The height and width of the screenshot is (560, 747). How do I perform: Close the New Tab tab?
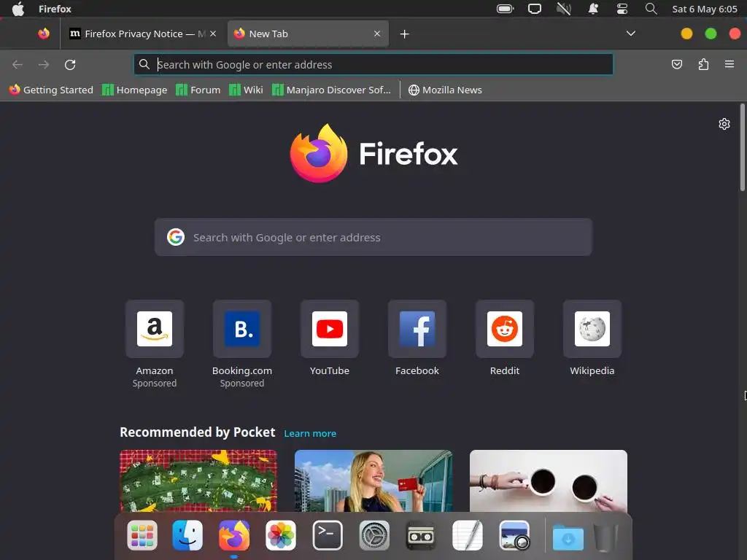[377, 34]
